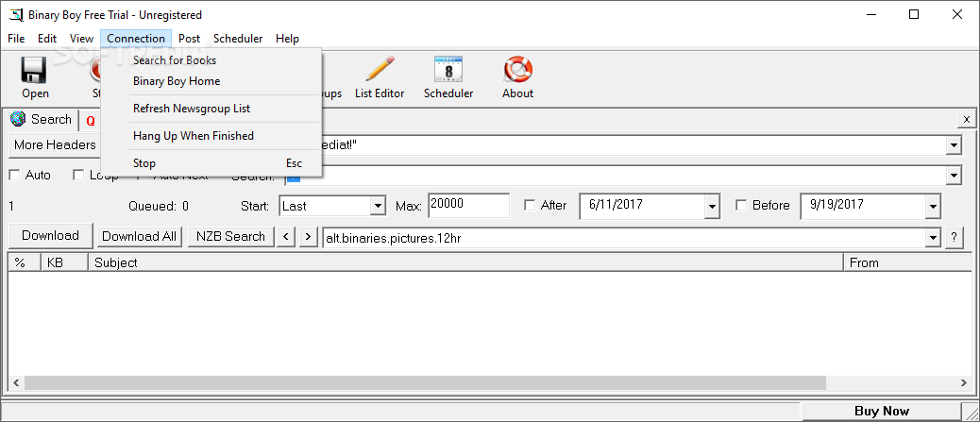The height and width of the screenshot is (422, 980).
Task: Close the tab panel with x button
Action: coord(966,119)
